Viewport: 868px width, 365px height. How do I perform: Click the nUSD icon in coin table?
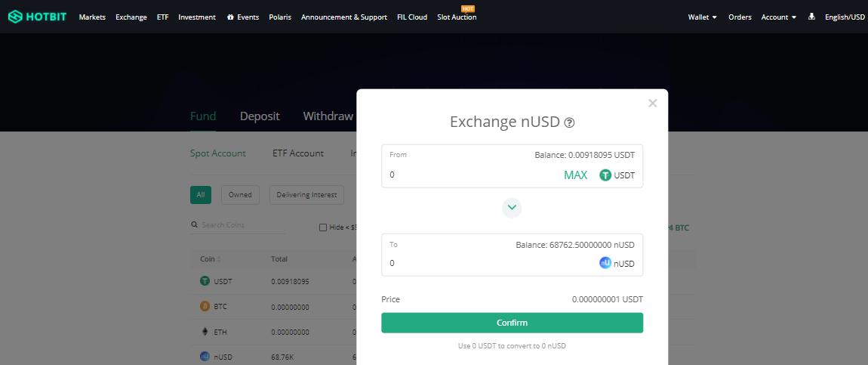205,357
